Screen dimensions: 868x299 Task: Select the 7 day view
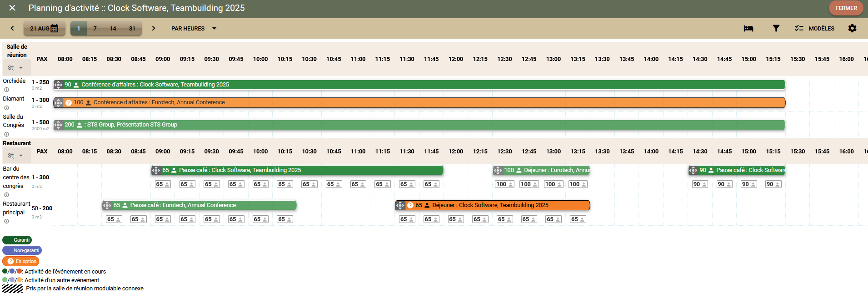pos(95,28)
